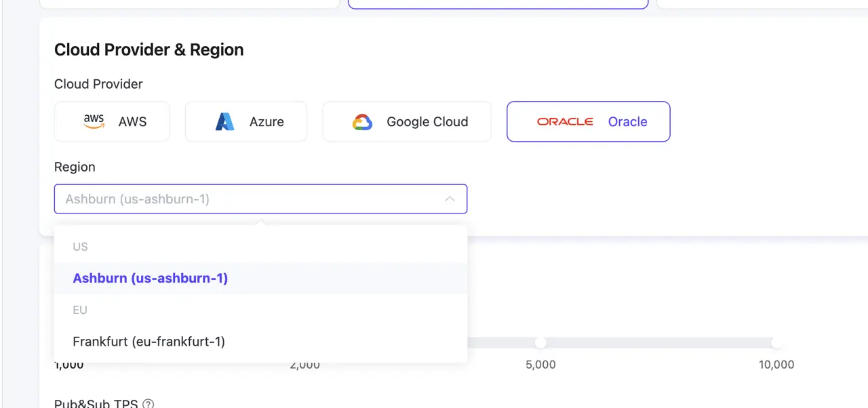Pick the Google Cloud provider label

tap(427, 122)
